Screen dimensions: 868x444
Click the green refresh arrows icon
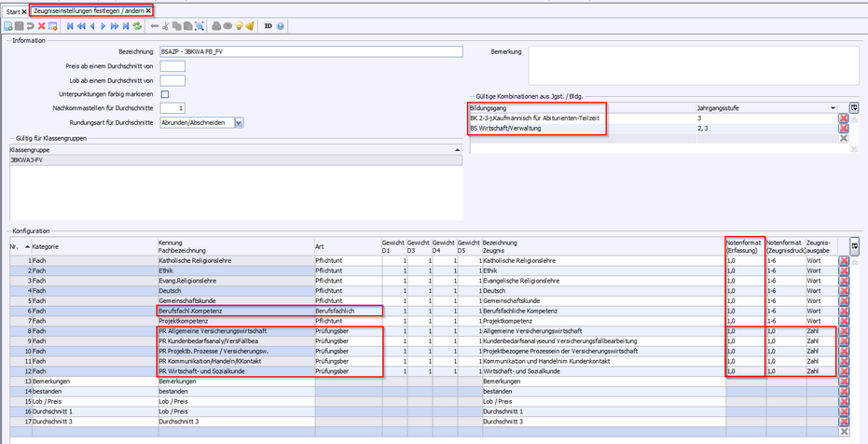click(137, 26)
